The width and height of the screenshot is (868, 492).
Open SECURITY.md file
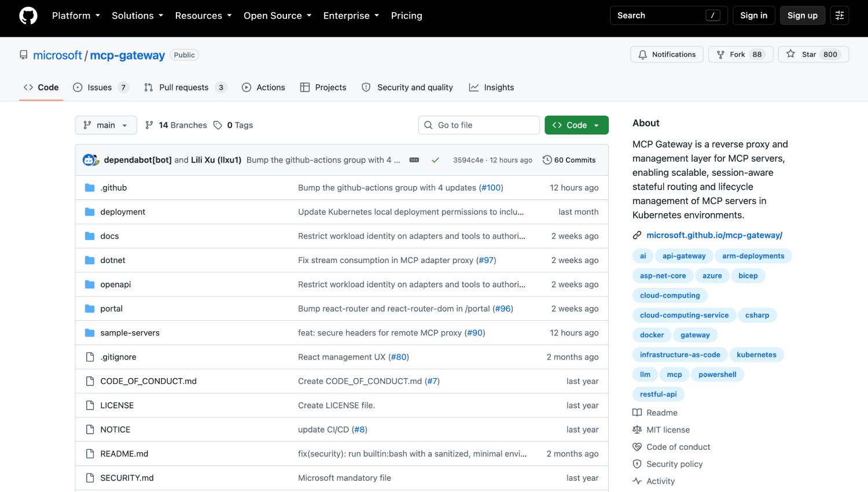click(127, 478)
